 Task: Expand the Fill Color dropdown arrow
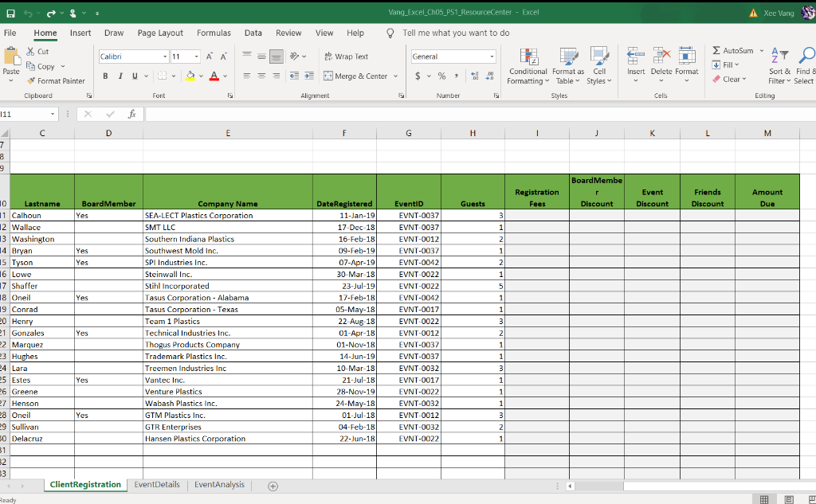pyautogui.click(x=202, y=76)
